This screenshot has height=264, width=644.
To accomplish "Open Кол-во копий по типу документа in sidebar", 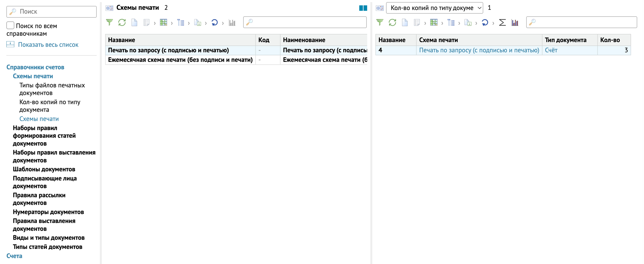I will coord(50,106).
